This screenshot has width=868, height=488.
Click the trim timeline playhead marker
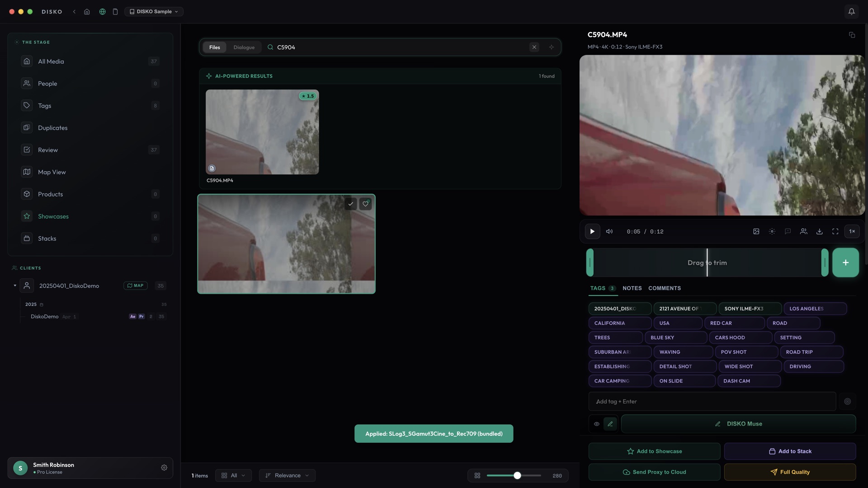[x=707, y=263]
